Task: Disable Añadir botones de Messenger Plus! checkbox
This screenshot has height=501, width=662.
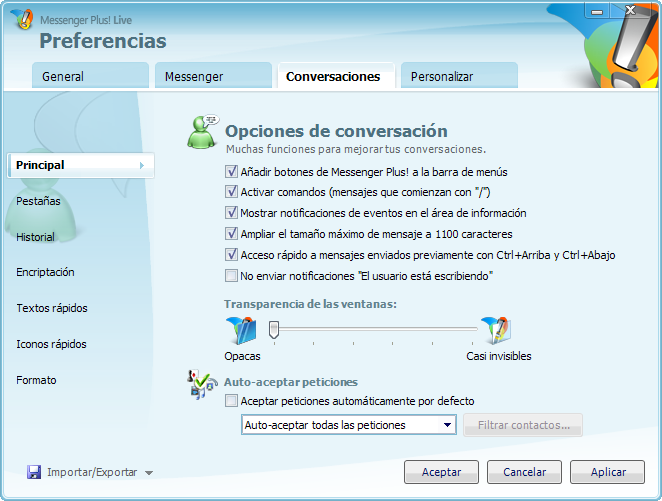Action: point(232,172)
